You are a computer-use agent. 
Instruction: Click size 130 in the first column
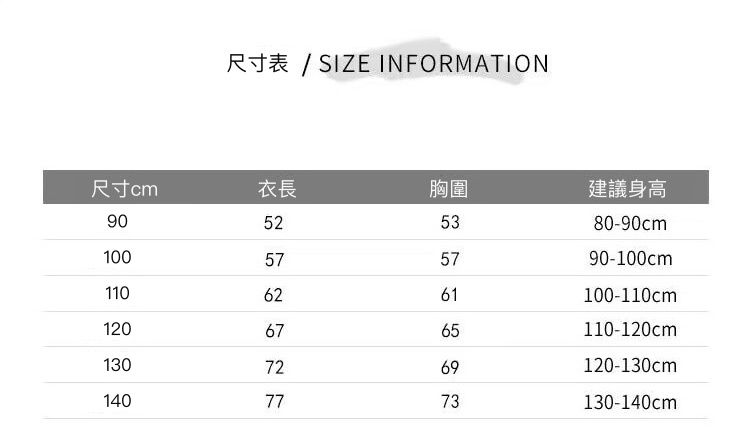pos(117,365)
